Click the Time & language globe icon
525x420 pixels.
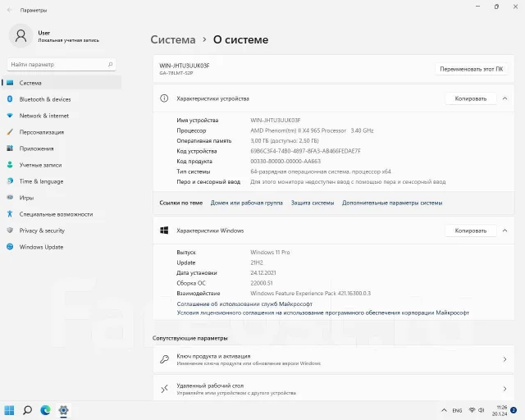point(10,181)
